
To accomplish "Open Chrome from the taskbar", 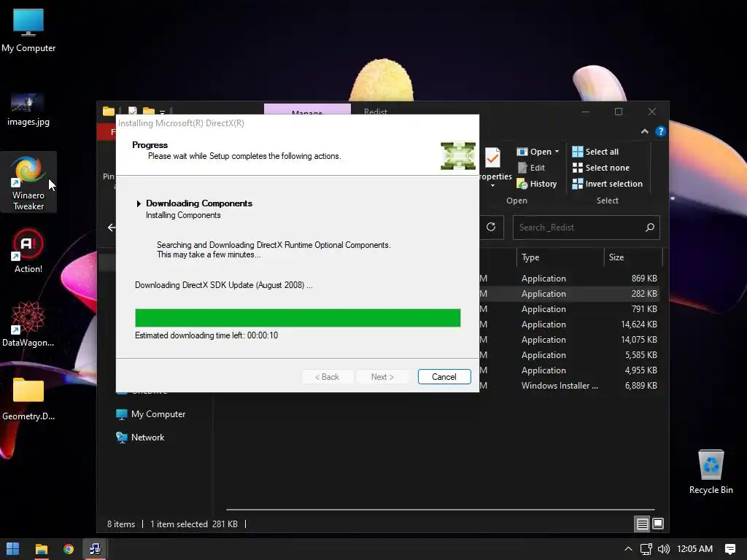I will click(x=69, y=549).
